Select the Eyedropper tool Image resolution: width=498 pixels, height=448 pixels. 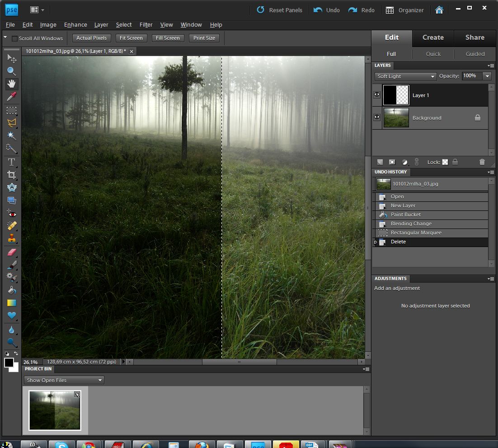[12, 97]
